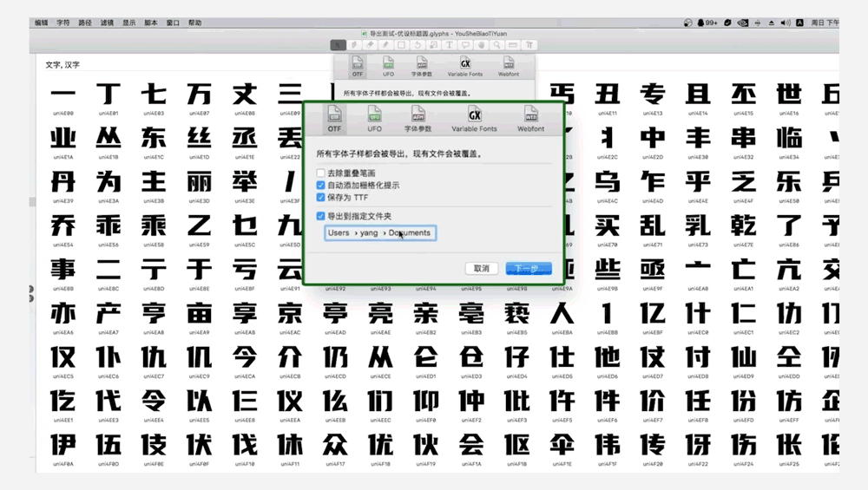The height and width of the screenshot is (490, 868).
Task: Pick the Draw pen tool
Action: coord(354,45)
